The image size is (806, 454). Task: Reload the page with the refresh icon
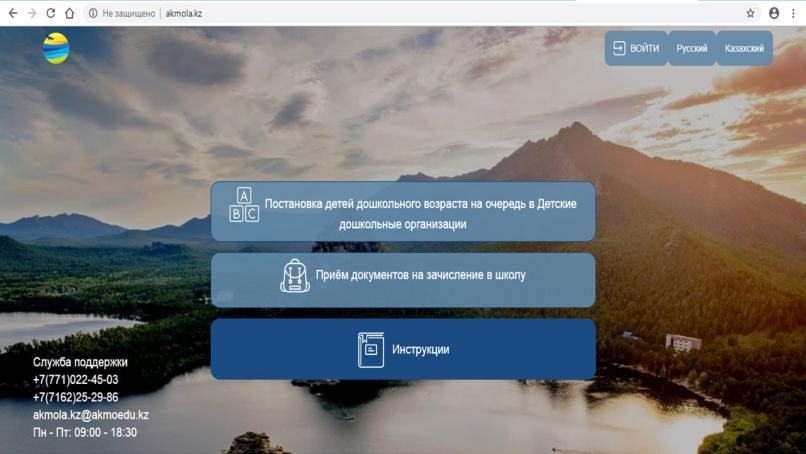(50, 13)
